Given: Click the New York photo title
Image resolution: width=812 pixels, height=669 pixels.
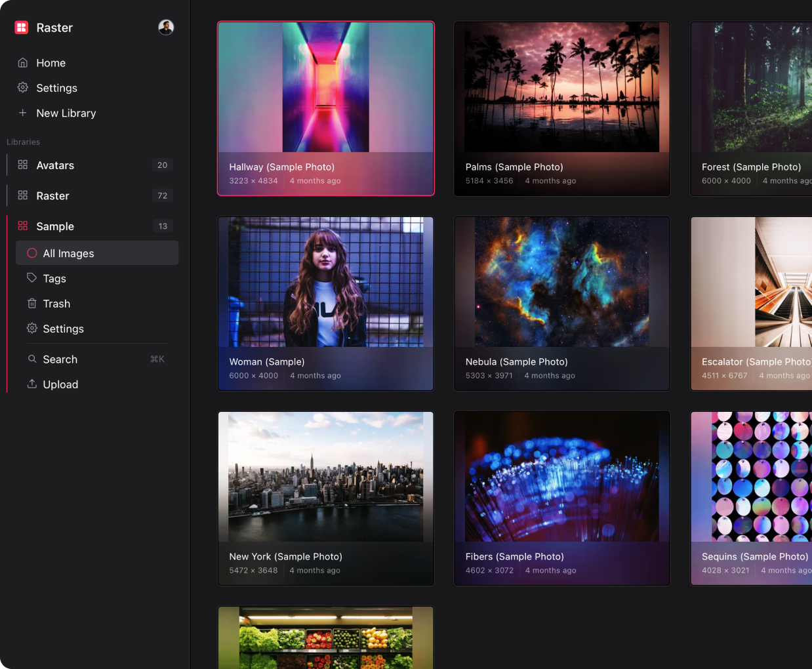Looking at the screenshot, I should point(285,557).
